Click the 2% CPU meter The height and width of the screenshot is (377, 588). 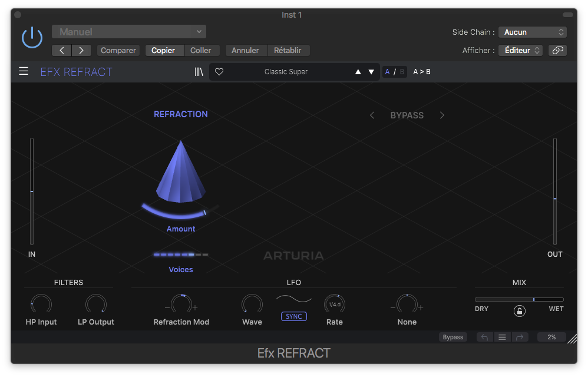[551, 338]
